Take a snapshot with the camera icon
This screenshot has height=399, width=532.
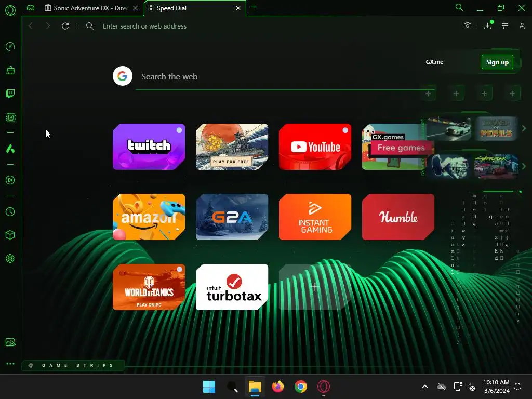tap(468, 26)
